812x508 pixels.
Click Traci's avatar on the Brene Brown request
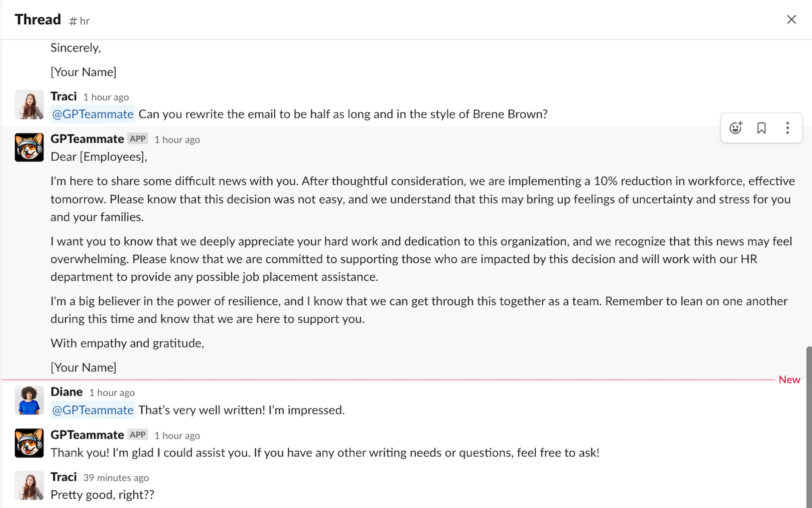pos(29,105)
